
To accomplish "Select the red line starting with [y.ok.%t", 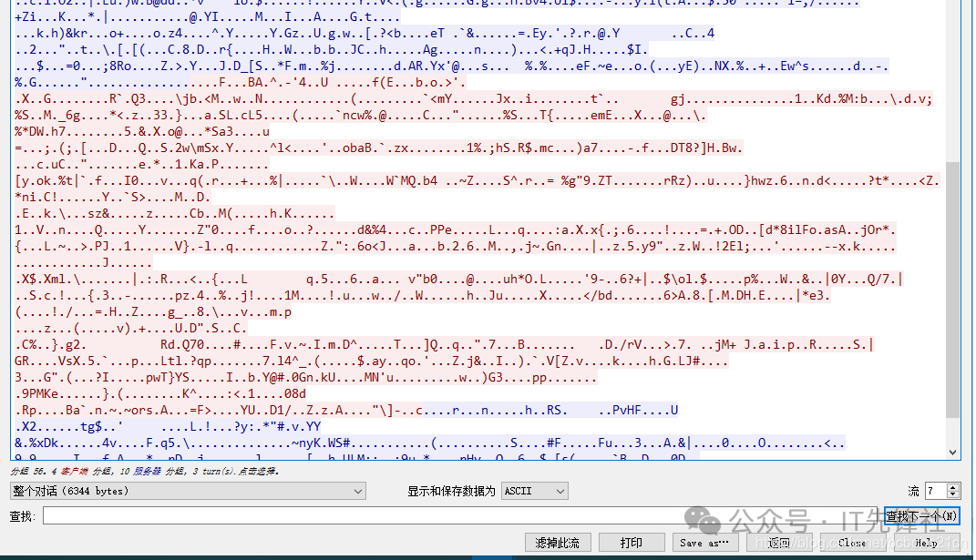I will coord(273,180).
